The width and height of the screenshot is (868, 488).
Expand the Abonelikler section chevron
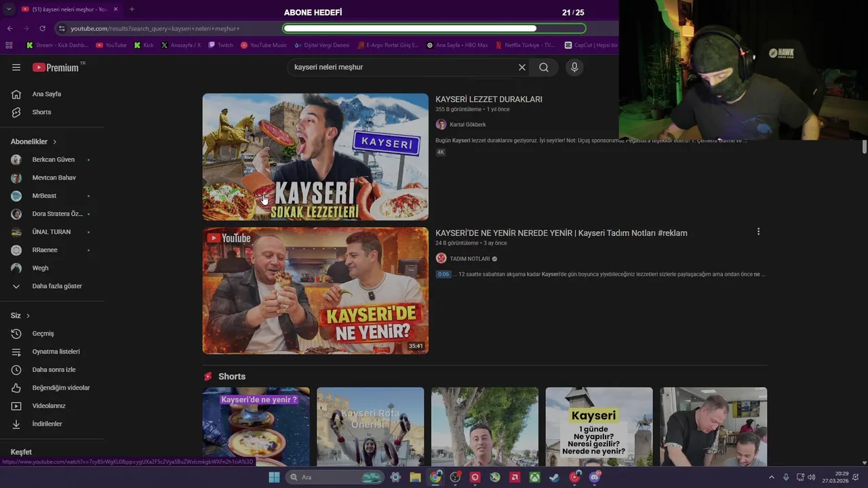pyautogui.click(x=55, y=142)
